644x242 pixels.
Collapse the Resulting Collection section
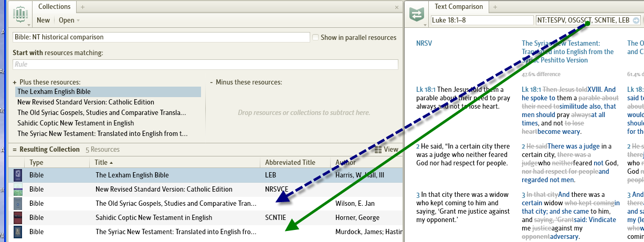[x=15, y=150]
